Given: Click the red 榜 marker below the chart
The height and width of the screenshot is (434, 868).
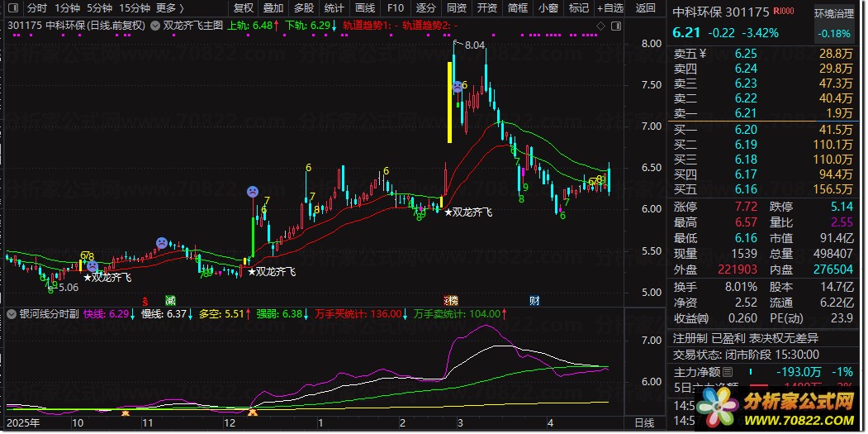Looking at the screenshot, I should pos(451,299).
